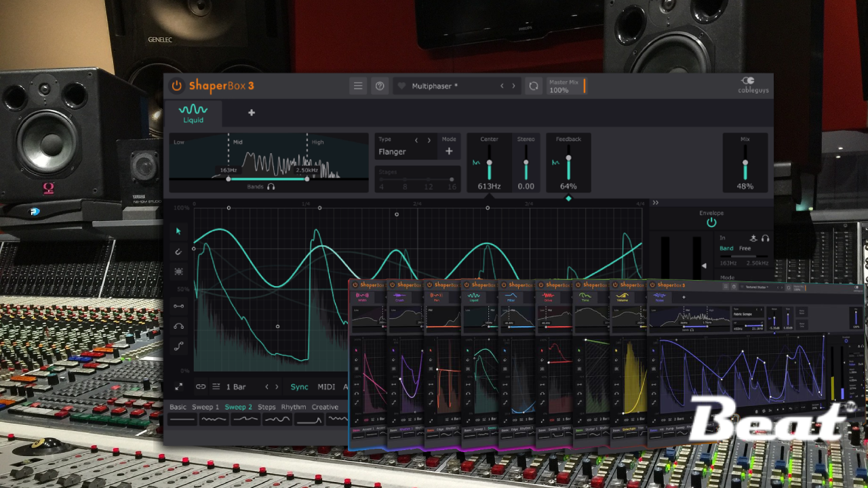Screen dimensions: 868x488
Task: Collapse the side panel with double chevron
Action: [656, 203]
